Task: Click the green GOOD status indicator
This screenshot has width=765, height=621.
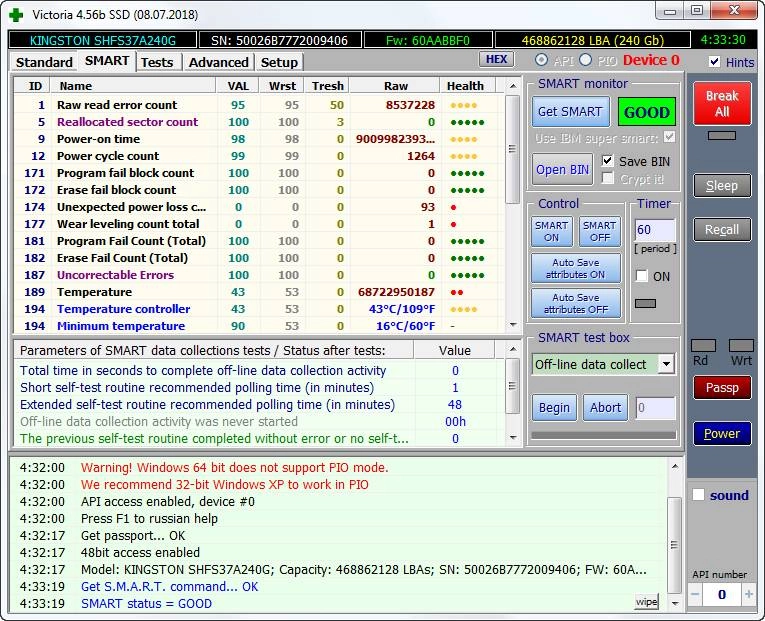Action: (646, 112)
